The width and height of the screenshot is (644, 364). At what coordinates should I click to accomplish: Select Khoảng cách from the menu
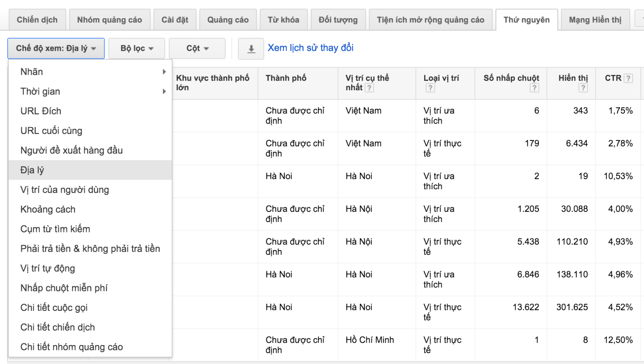tap(48, 209)
